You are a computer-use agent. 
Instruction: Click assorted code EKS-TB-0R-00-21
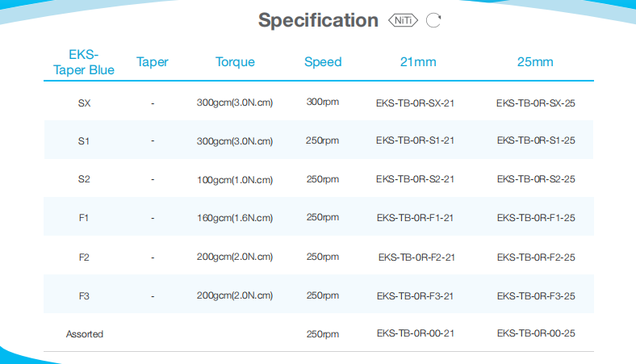tap(416, 333)
